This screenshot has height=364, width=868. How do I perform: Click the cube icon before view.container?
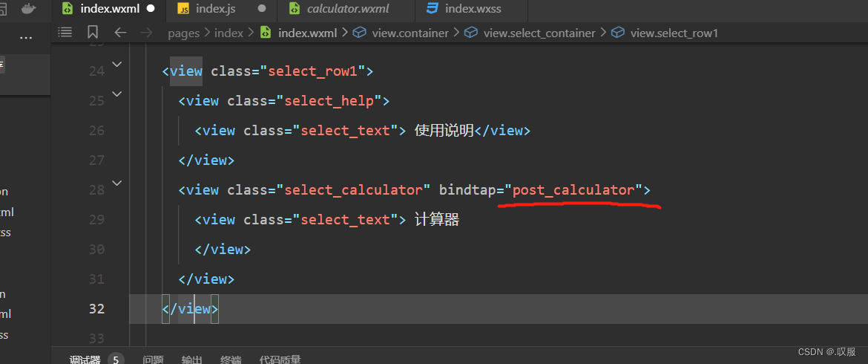pos(359,33)
